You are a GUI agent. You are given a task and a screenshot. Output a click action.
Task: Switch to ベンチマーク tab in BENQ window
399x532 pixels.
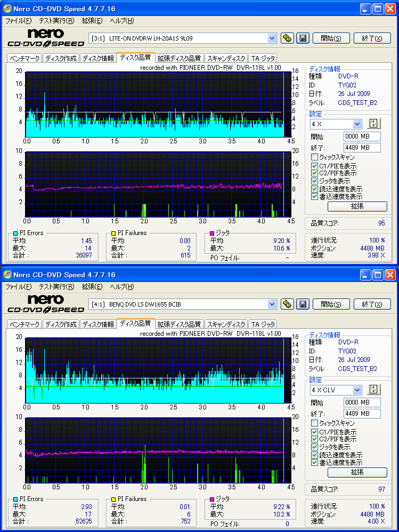(x=25, y=324)
